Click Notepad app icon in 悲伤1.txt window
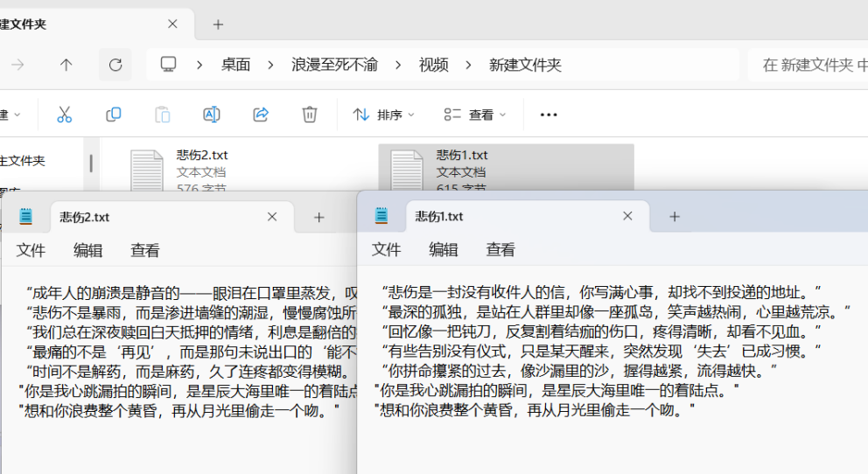Viewport: 868px width, 474px height. click(381, 215)
